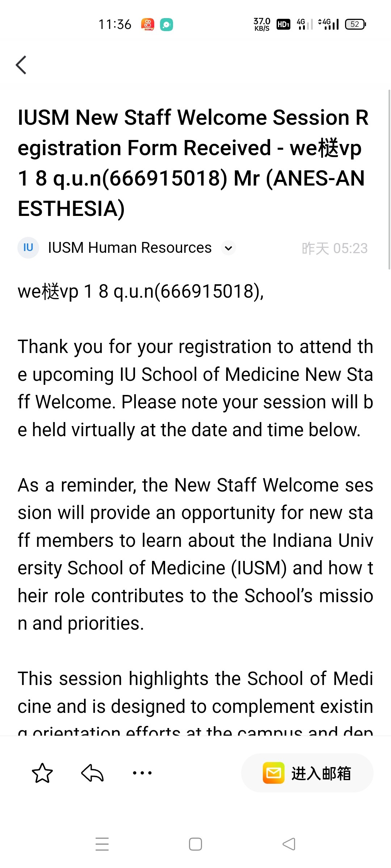Tap the email timestamp 昨天 05:23

point(335,248)
